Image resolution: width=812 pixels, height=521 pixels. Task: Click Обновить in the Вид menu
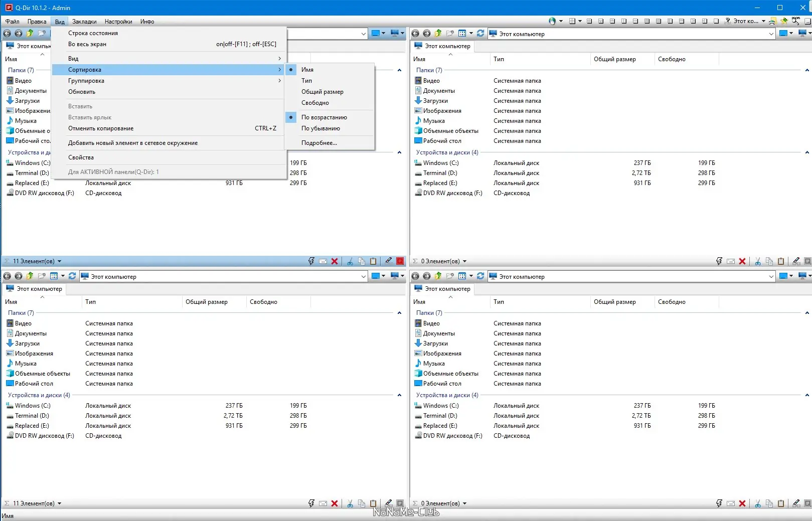click(169, 92)
